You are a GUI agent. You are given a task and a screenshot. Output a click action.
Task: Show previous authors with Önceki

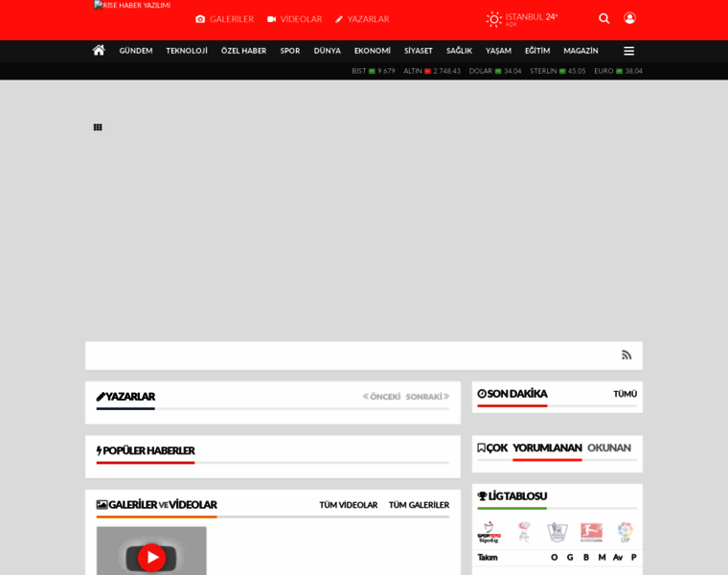(x=381, y=397)
